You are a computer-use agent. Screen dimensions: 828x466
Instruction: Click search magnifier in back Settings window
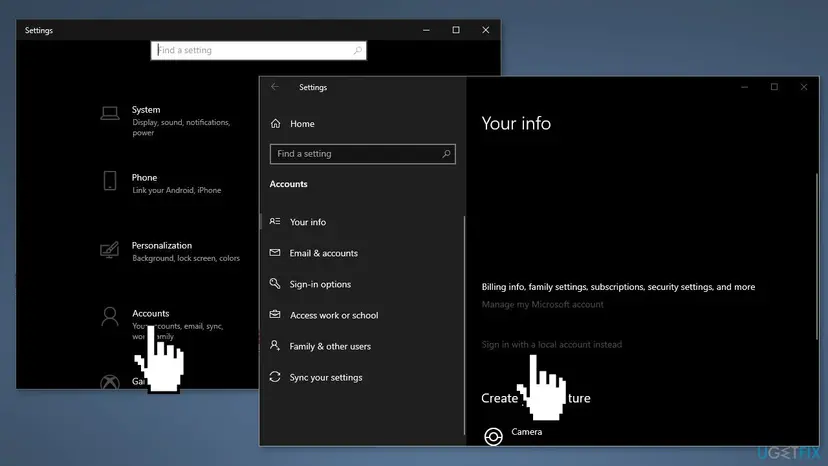click(x=357, y=50)
